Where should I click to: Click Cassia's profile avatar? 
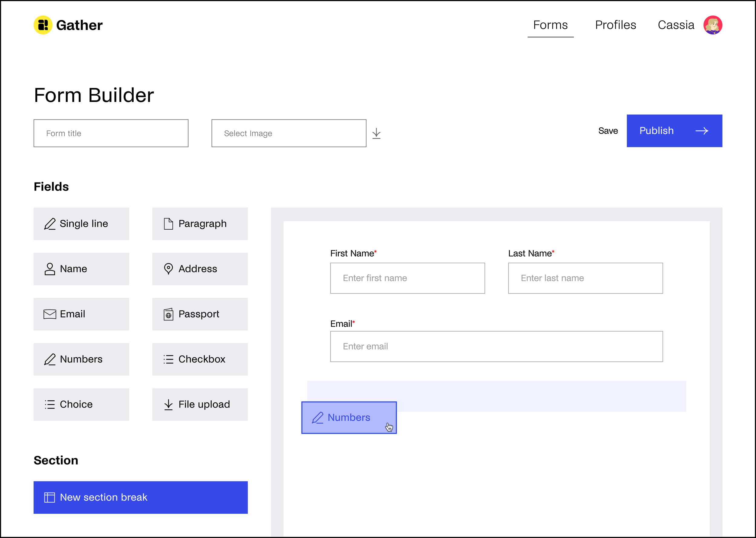coord(712,25)
